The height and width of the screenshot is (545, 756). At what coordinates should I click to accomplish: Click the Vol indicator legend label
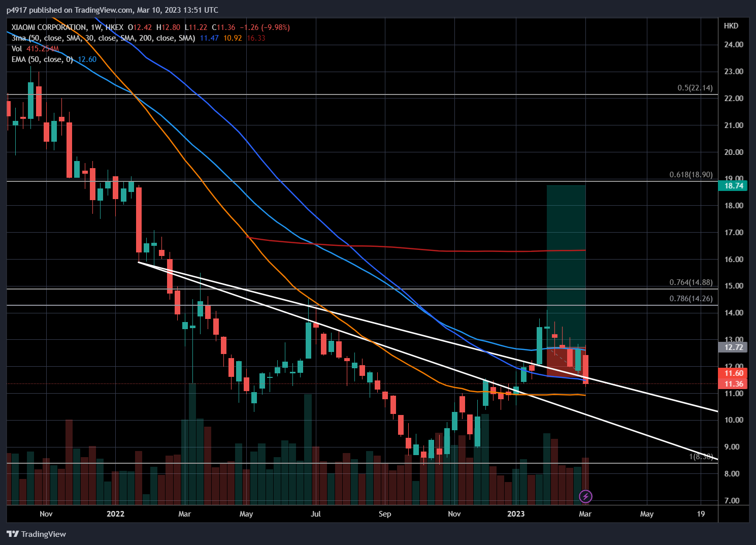click(17, 49)
